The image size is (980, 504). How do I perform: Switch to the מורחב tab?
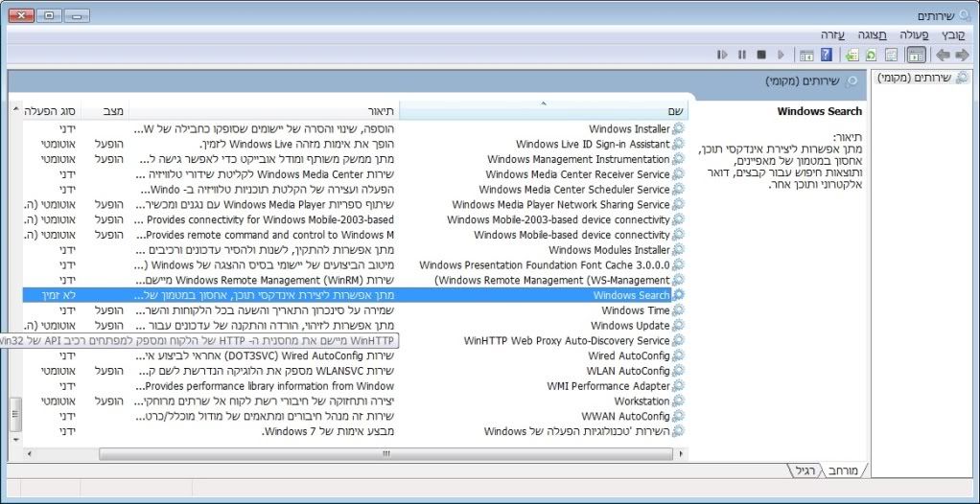coord(844,470)
